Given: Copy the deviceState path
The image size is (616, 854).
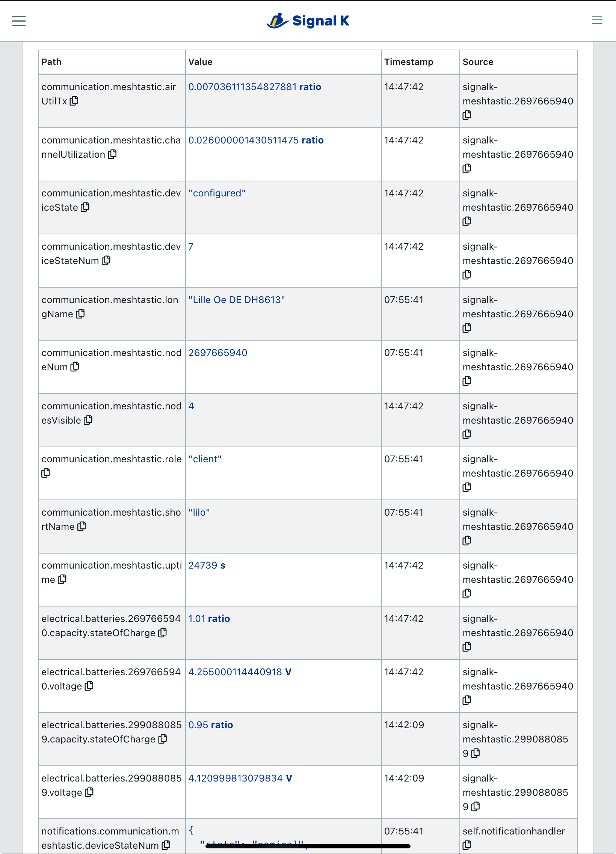Looking at the screenshot, I should (x=85, y=207).
